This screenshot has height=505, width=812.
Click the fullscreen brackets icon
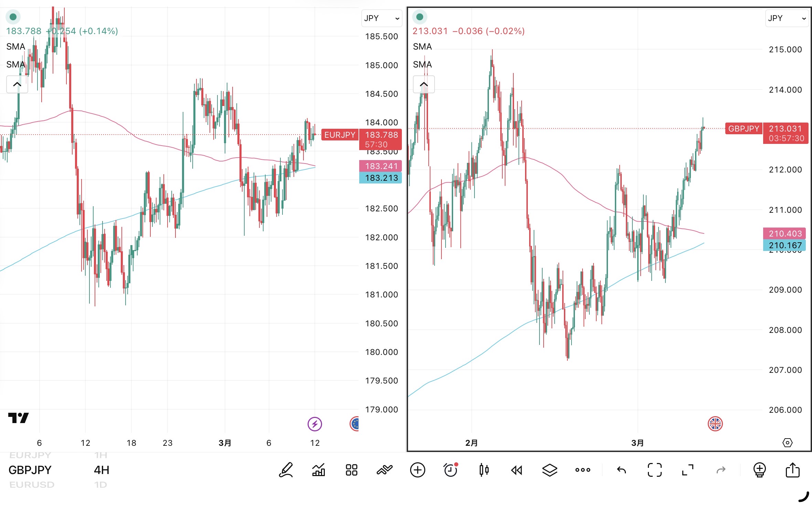[654, 470]
